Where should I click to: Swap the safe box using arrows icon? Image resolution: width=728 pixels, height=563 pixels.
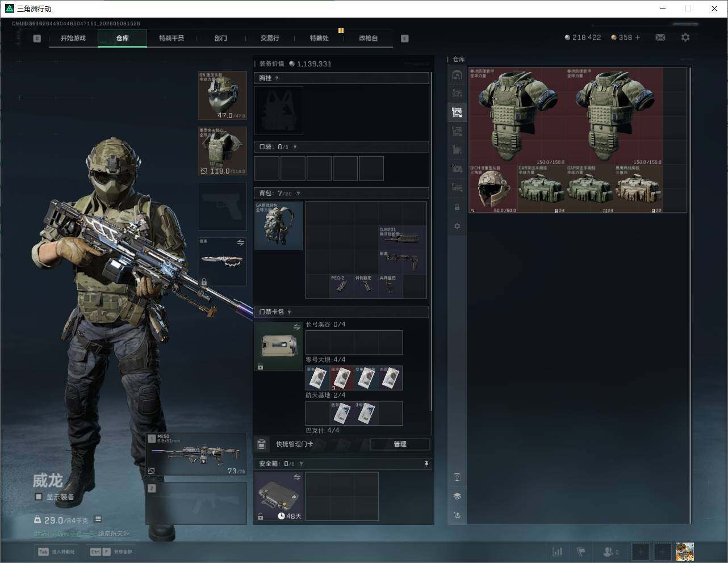[296, 477]
